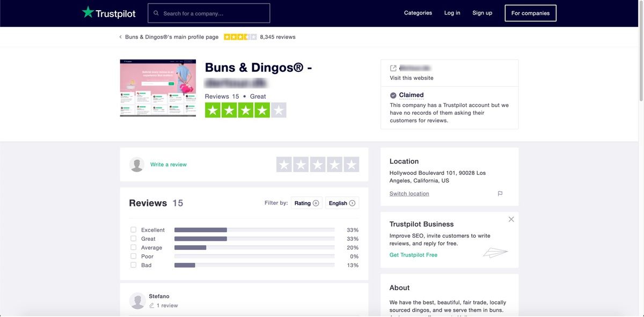Click Switch location link
644x317 pixels.
pyautogui.click(x=409, y=194)
